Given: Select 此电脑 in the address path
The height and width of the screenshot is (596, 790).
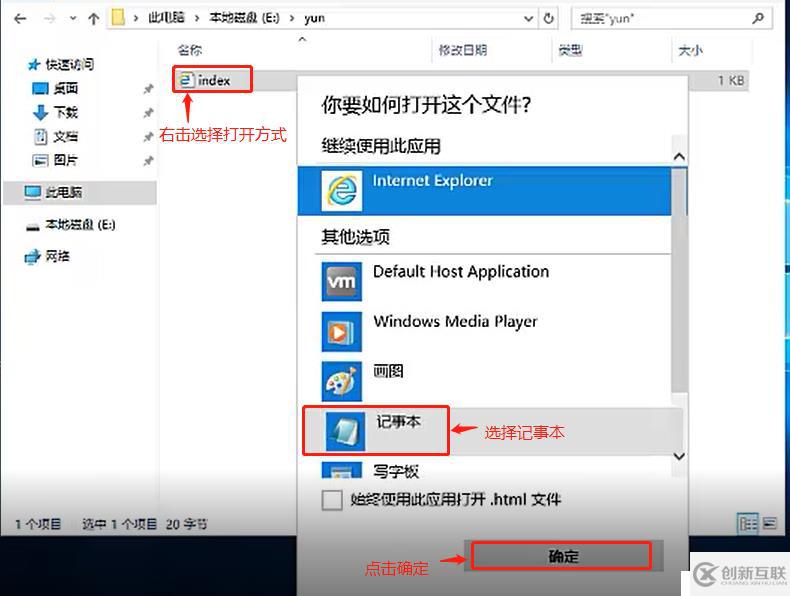Looking at the screenshot, I should (x=166, y=18).
